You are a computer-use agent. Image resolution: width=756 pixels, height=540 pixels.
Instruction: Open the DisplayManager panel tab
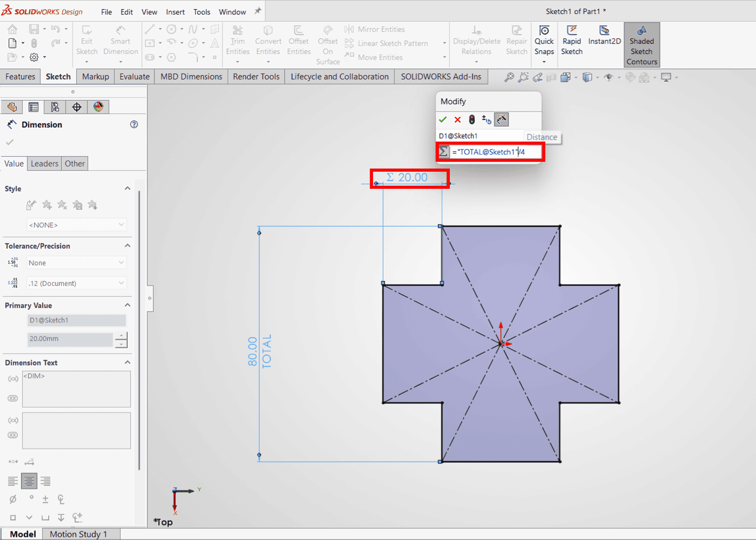point(98,107)
